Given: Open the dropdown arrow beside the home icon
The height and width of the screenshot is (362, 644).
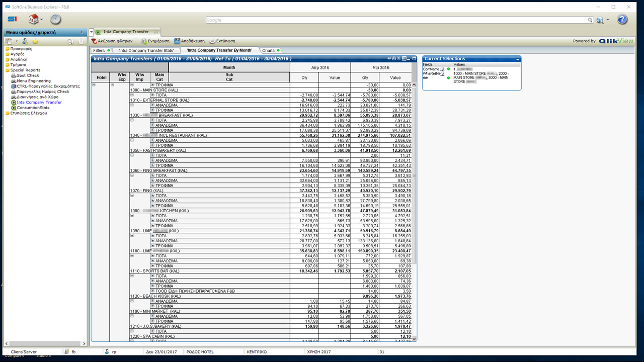Looking at the screenshot, I should (42, 20).
